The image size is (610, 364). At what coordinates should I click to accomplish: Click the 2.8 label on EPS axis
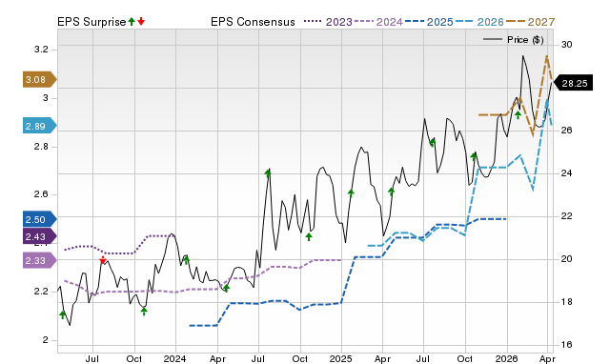41,147
